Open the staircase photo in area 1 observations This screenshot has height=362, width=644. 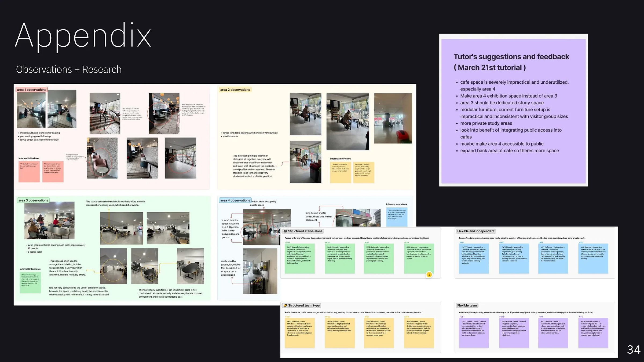pyautogui.click(x=105, y=113)
